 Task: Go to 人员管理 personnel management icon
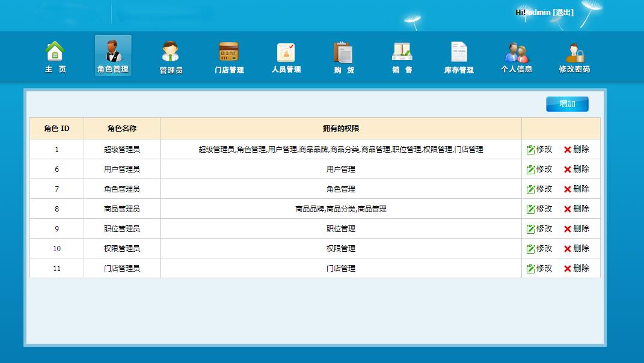pyautogui.click(x=286, y=57)
